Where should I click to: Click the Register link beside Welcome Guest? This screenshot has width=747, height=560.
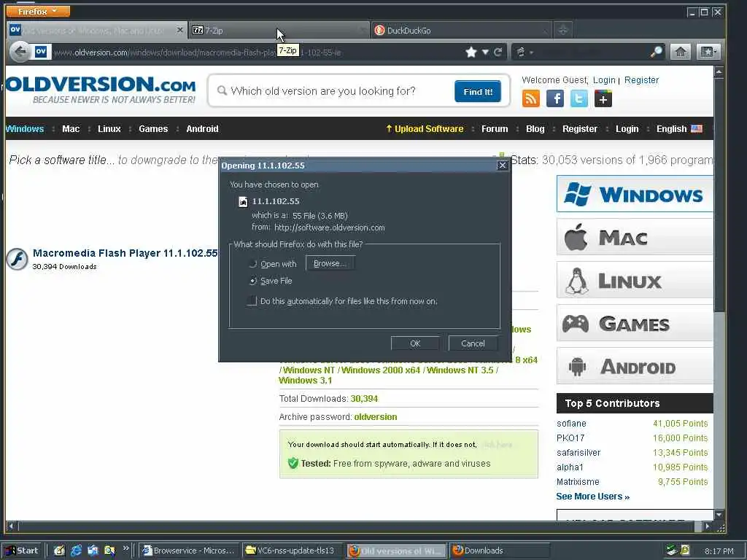[x=641, y=80]
